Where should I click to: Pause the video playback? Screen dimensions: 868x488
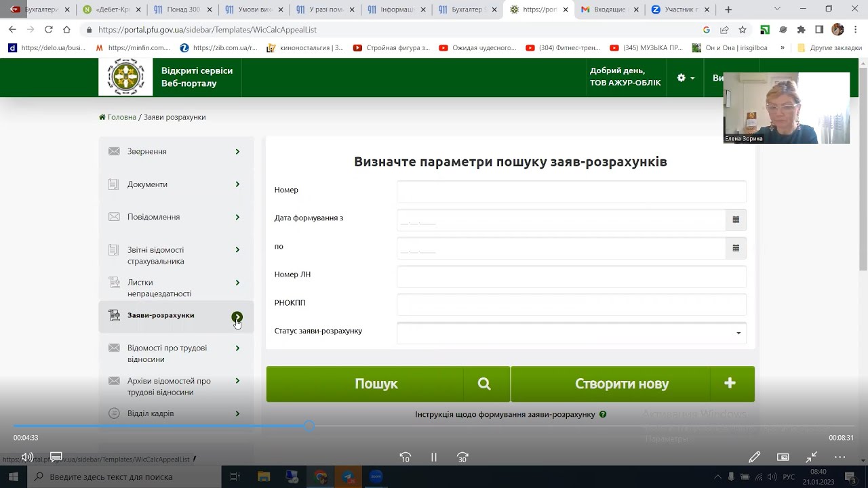click(434, 457)
